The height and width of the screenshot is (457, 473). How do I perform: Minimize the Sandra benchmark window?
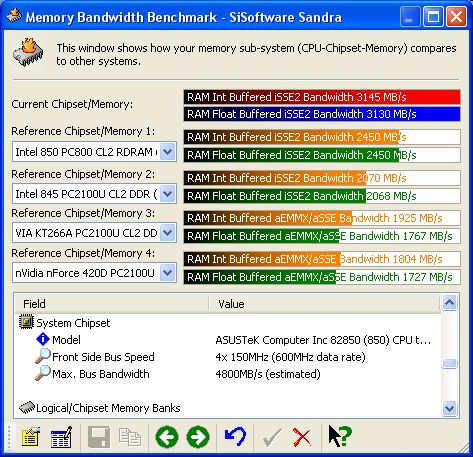pyautogui.click(x=409, y=17)
